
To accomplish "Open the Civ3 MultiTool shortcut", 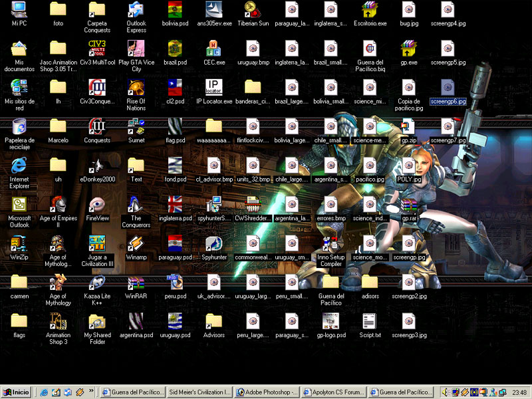I will (97, 49).
